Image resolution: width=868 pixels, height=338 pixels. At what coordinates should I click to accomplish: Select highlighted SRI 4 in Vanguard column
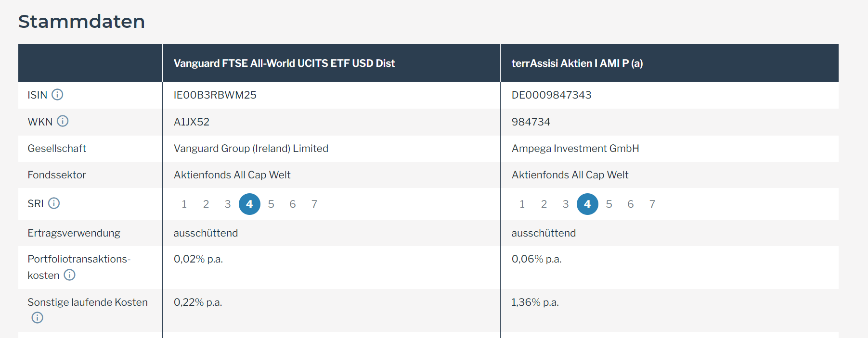coord(249,204)
